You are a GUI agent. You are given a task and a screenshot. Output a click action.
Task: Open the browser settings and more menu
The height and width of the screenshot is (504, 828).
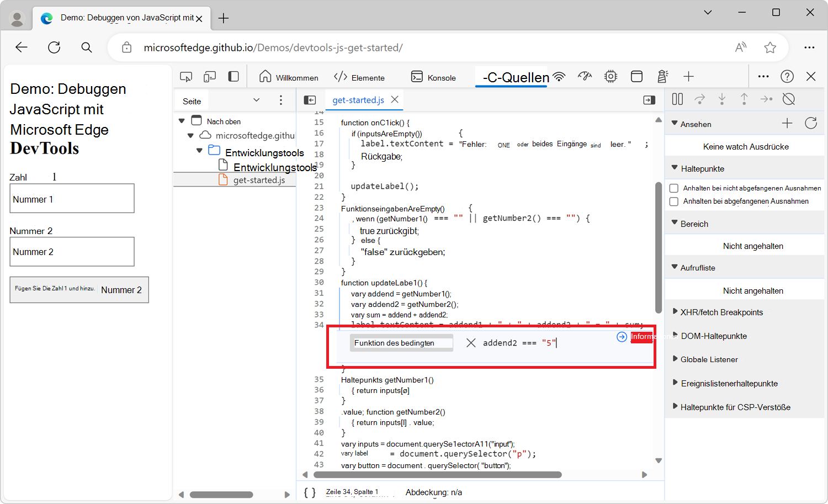[809, 47]
